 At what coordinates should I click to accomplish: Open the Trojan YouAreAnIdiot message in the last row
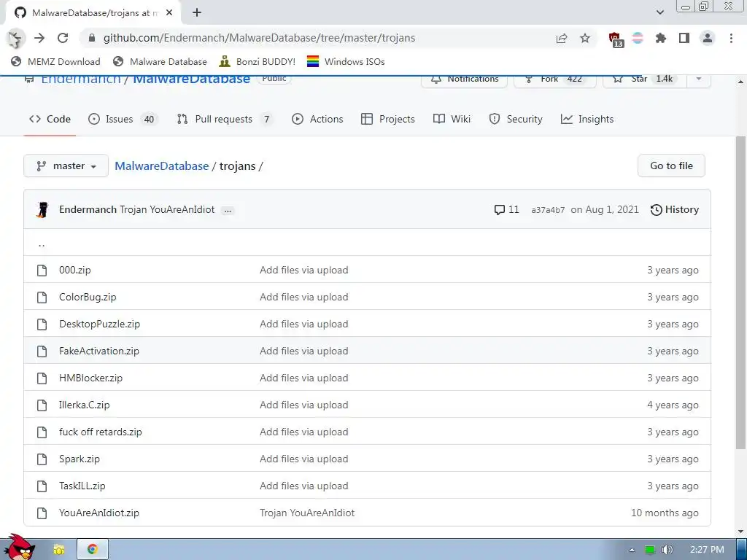pyautogui.click(x=307, y=513)
